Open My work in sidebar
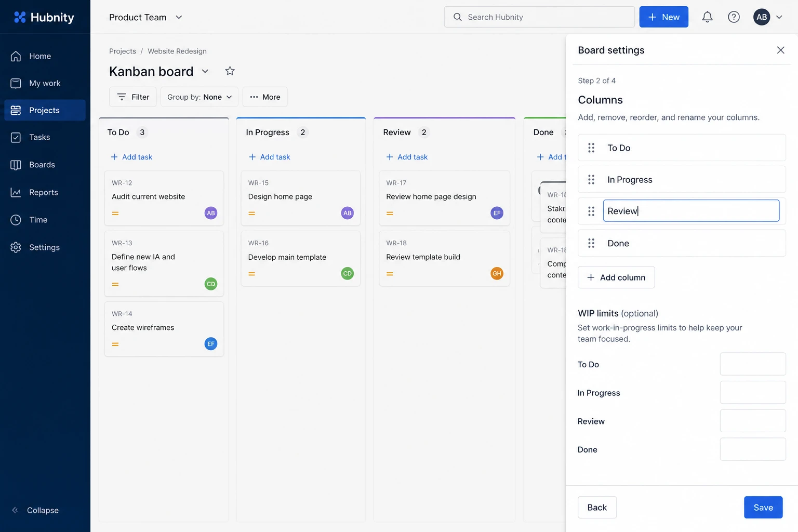This screenshot has width=798, height=532. coord(45,83)
